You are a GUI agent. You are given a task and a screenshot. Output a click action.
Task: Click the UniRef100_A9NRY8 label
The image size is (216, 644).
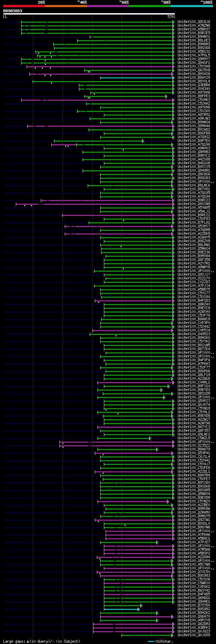pyautogui.click(x=194, y=267)
